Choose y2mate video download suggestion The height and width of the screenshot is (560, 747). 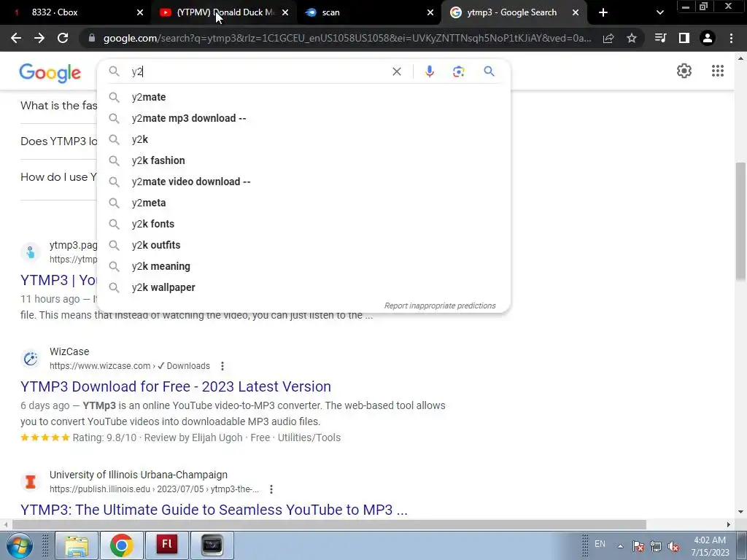click(x=303, y=182)
